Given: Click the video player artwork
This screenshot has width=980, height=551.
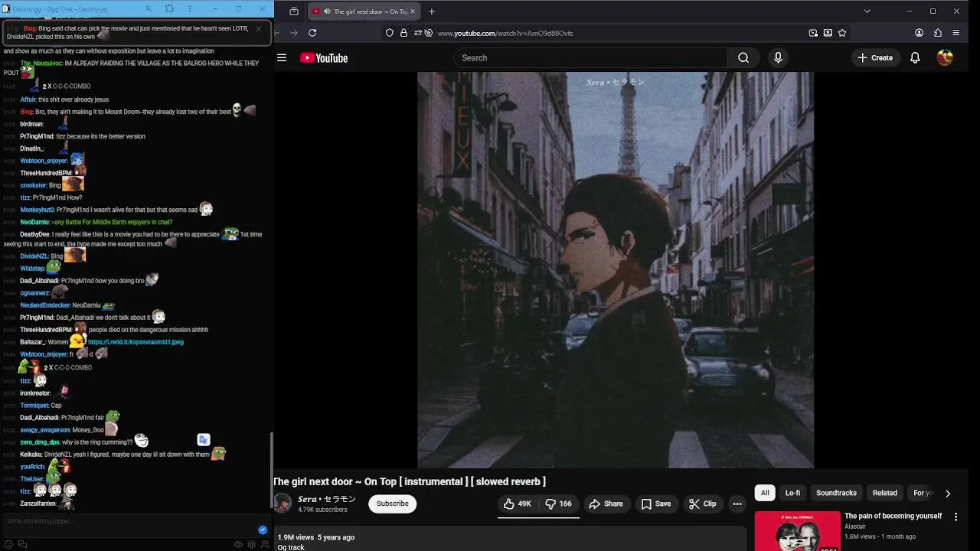Looking at the screenshot, I should click(616, 269).
